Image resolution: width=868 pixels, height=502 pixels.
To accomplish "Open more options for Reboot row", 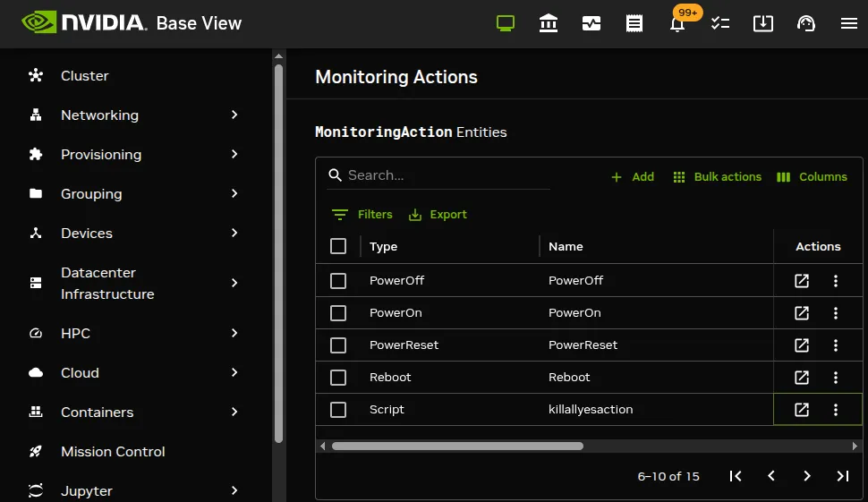I will click(x=836, y=378).
